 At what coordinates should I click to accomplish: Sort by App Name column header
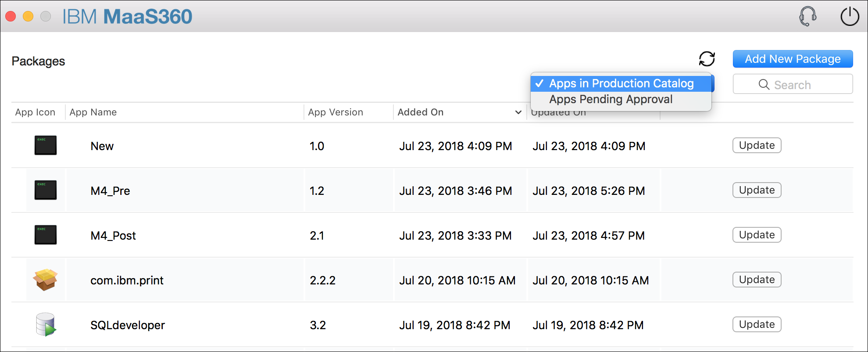coord(93,112)
